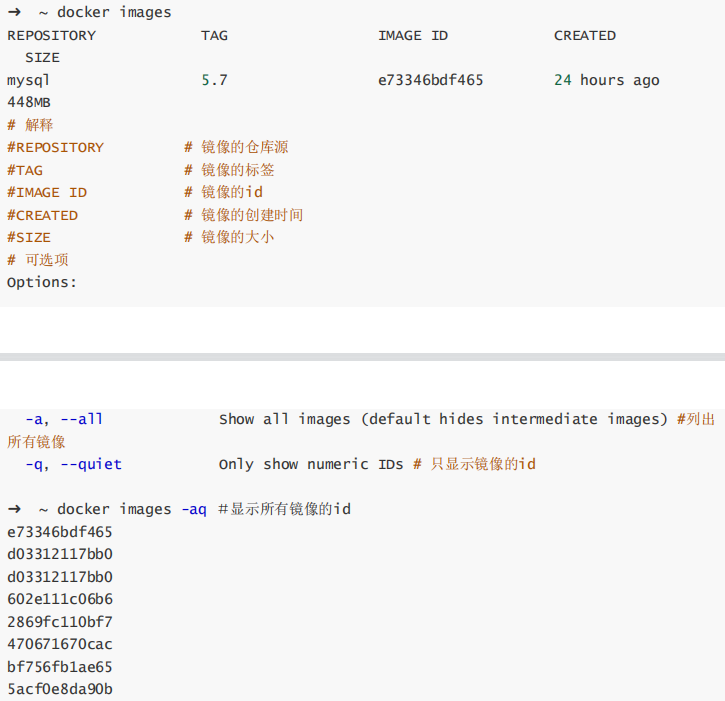Click the '所有镜像' wrapped comment
Screen dimensions: 725x701
(36, 442)
